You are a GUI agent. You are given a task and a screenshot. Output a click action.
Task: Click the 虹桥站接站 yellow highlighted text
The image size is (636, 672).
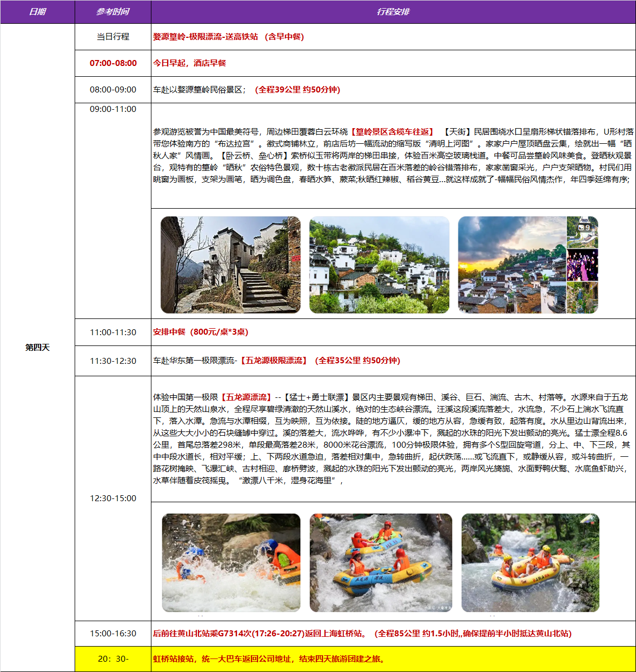(x=269, y=659)
